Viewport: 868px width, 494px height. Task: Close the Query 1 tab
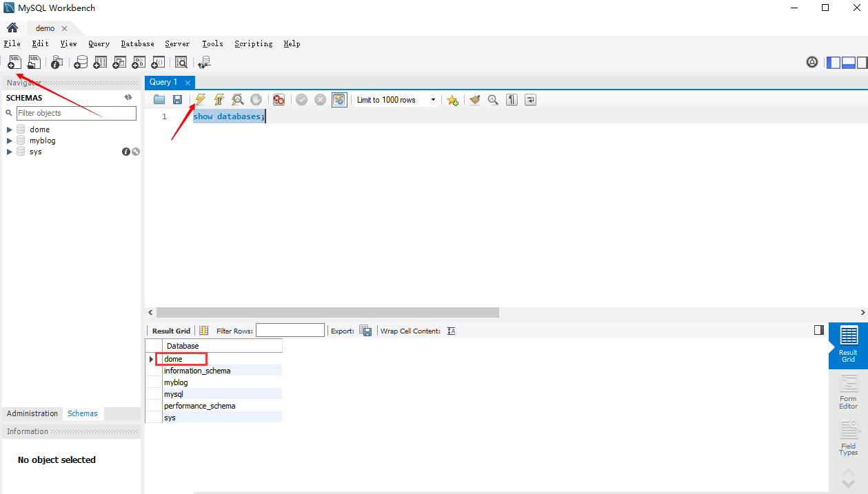point(188,83)
